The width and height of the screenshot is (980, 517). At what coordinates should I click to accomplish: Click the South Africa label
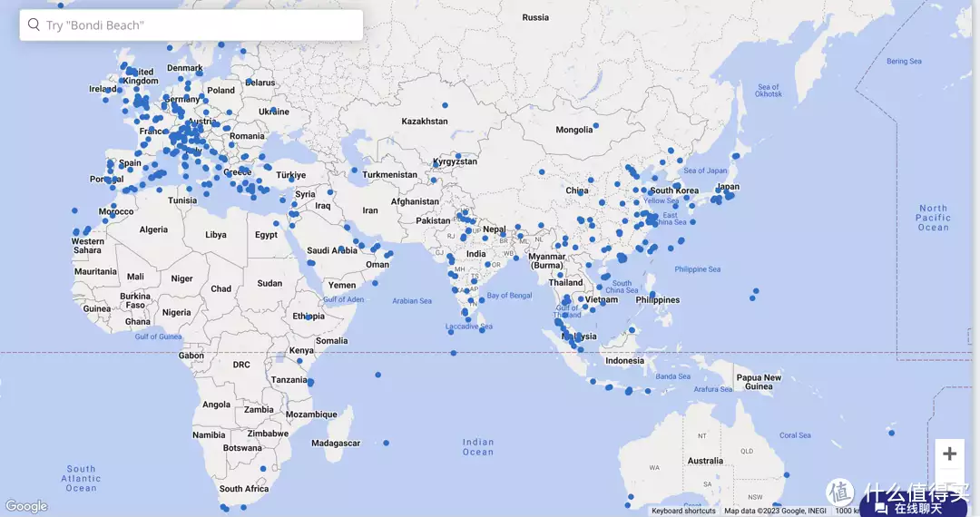(244, 489)
